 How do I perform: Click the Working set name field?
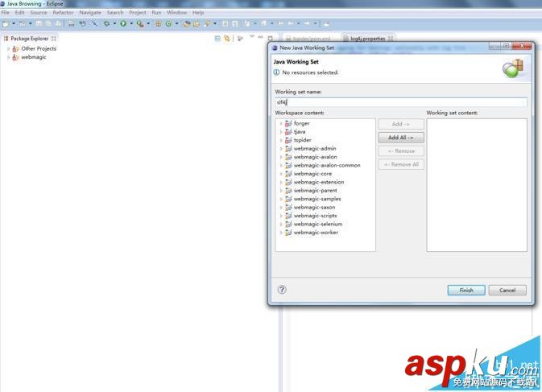tap(401, 102)
